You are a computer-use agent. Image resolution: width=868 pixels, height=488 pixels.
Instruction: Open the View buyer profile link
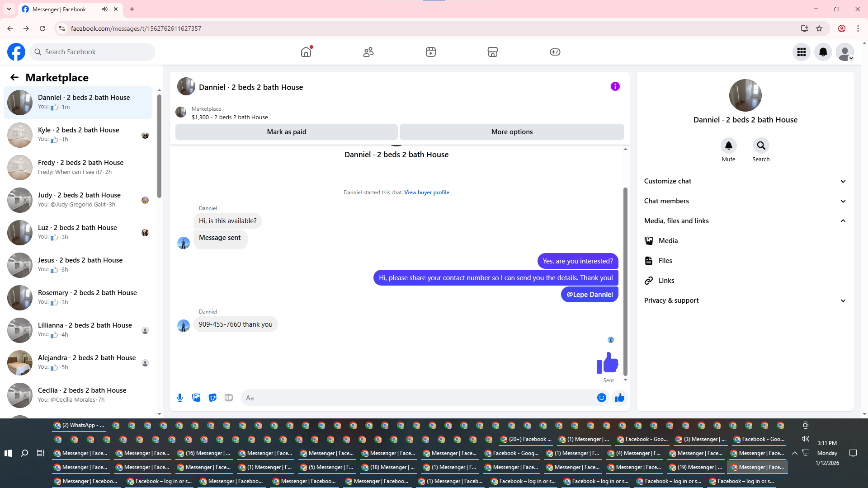(x=426, y=192)
